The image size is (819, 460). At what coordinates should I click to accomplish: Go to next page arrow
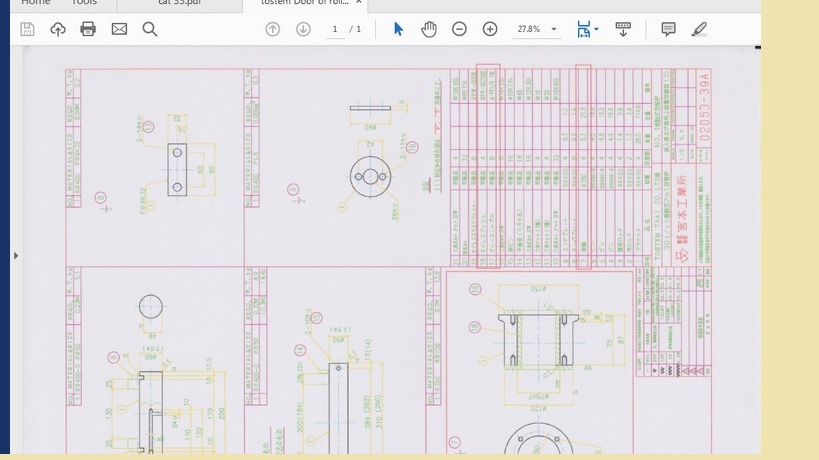[303, 29]
